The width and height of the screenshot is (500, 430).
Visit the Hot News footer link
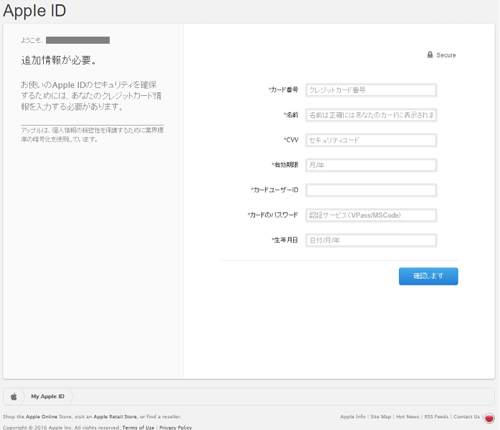coord(407,417)
